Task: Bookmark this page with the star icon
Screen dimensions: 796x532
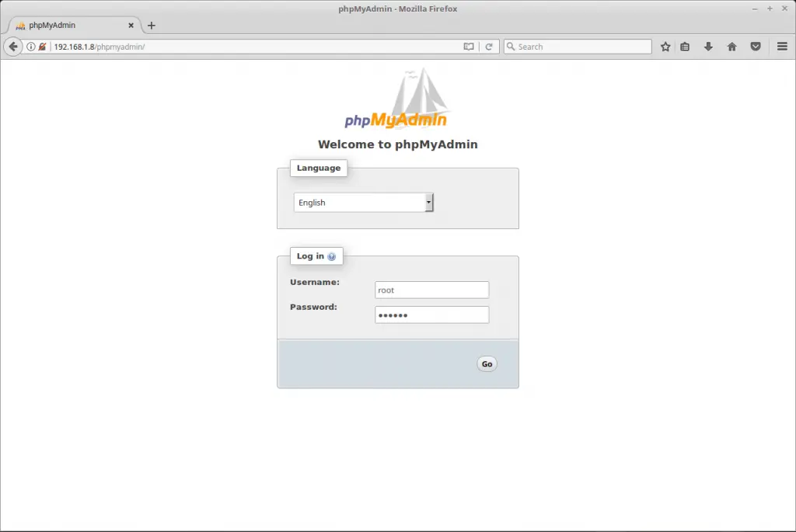Action: point(665,47)
